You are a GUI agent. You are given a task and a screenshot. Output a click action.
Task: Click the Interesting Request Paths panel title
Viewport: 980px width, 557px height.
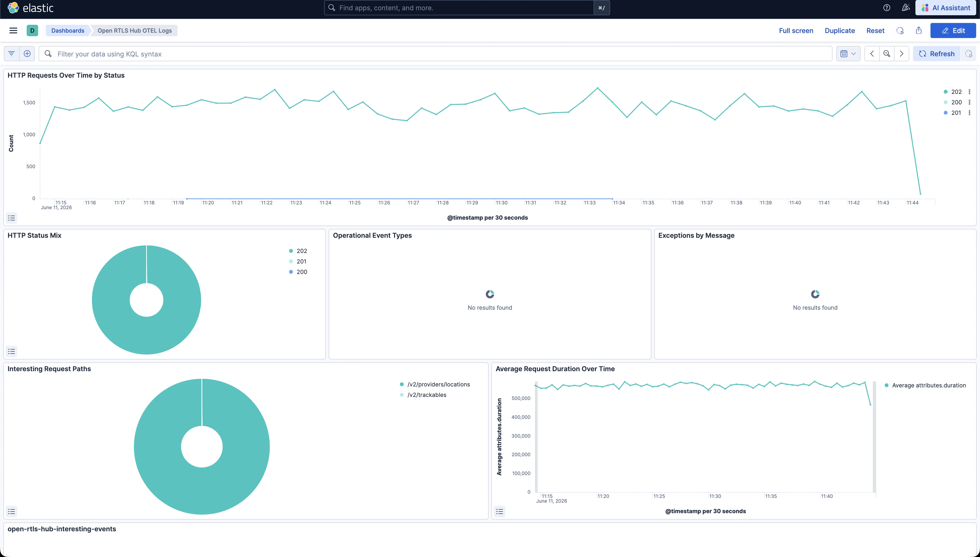pyautogui.click(x=49, y=369)
